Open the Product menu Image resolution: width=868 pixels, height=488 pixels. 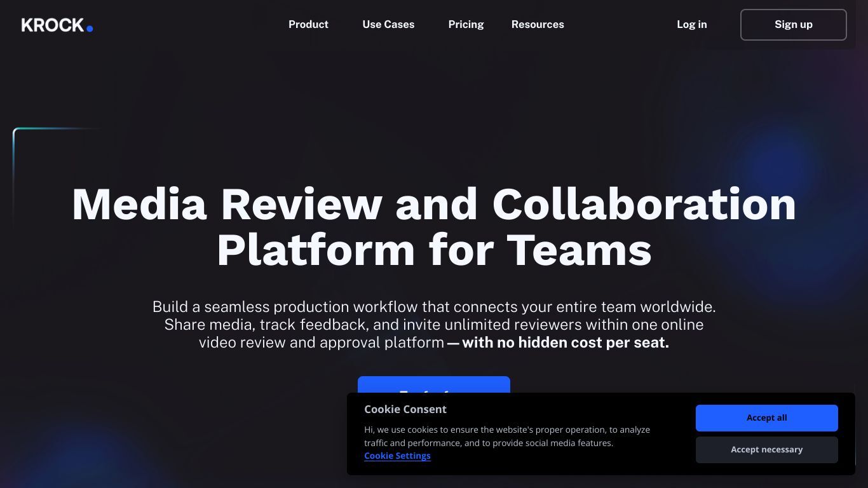(308, 24)
